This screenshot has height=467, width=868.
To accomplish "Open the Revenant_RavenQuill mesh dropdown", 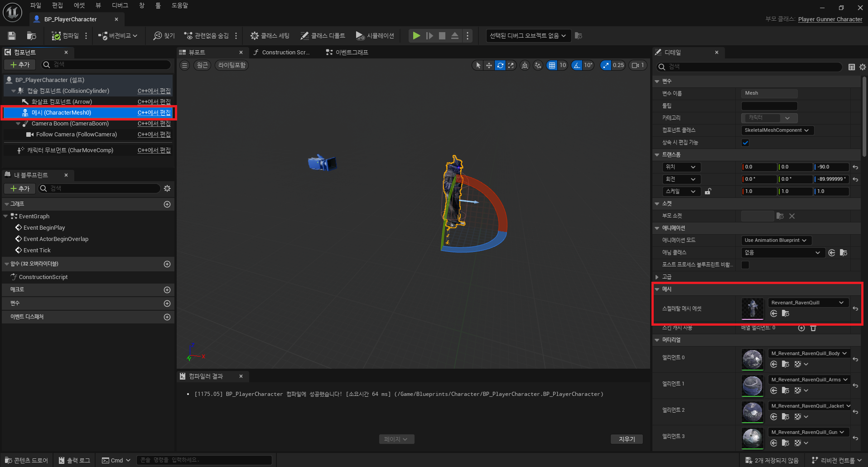I will point(808,303).
